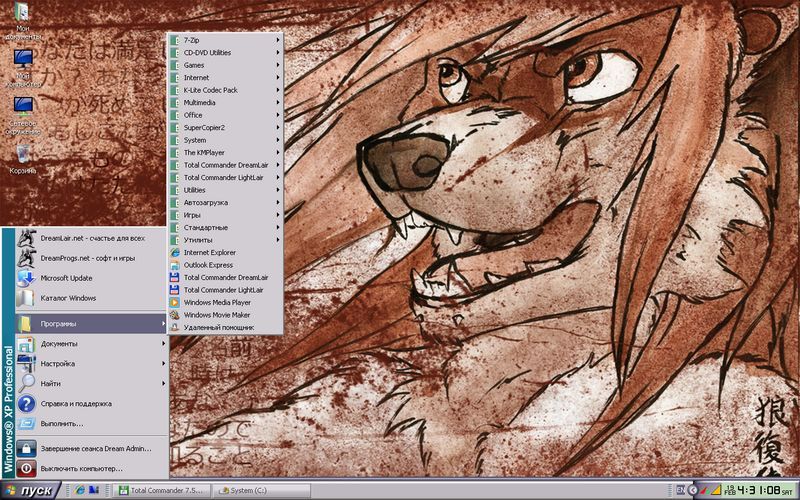Open Мои документы desktop icon
The height and width of the screenshot is (500, 800).
(22, 14)
